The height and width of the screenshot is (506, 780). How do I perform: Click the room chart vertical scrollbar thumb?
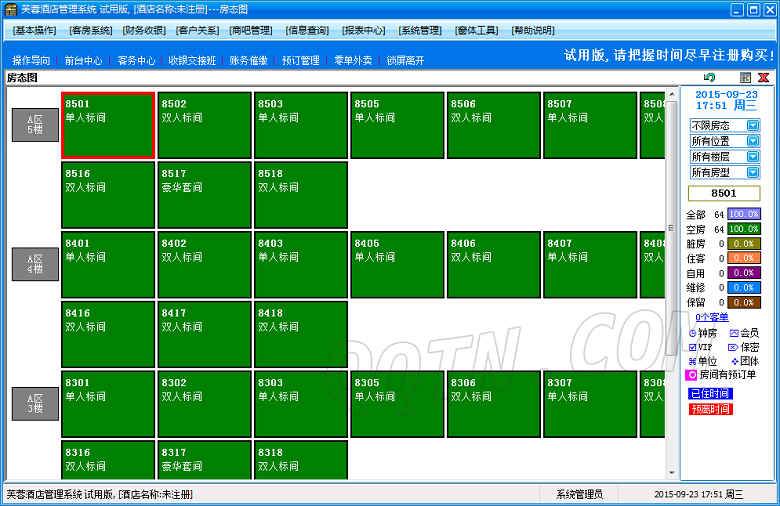point(672,228)
